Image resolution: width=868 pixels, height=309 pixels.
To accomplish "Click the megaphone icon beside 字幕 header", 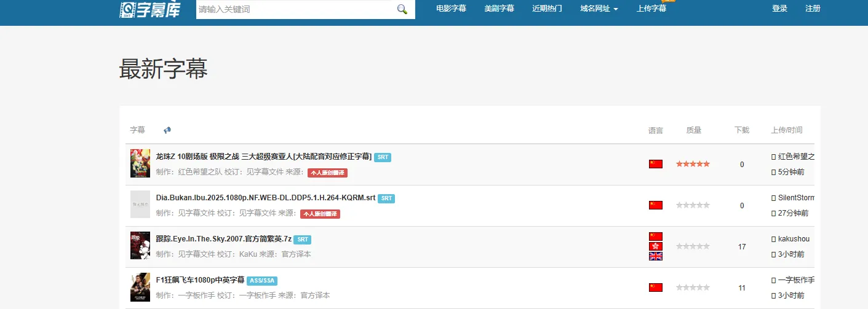I will coord(167,130).
